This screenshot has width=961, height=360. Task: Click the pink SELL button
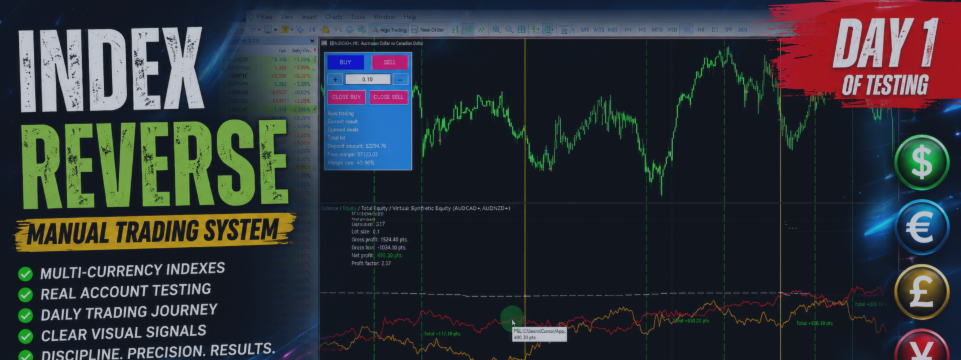(390, 62)
